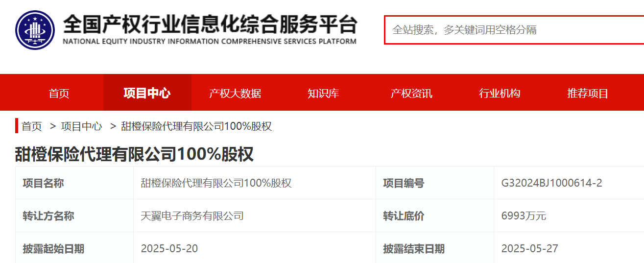Click the 项目编号 label cell
This screenshot has height=263, width=644.
point(435,183)
